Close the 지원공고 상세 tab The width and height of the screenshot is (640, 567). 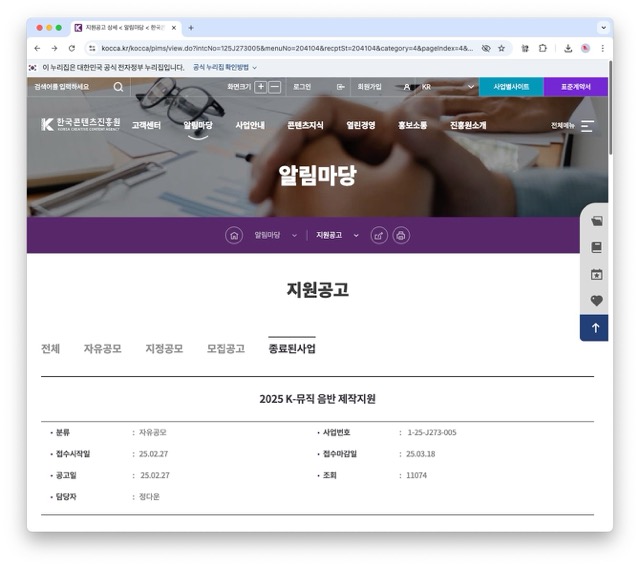[x=174, y=28]
